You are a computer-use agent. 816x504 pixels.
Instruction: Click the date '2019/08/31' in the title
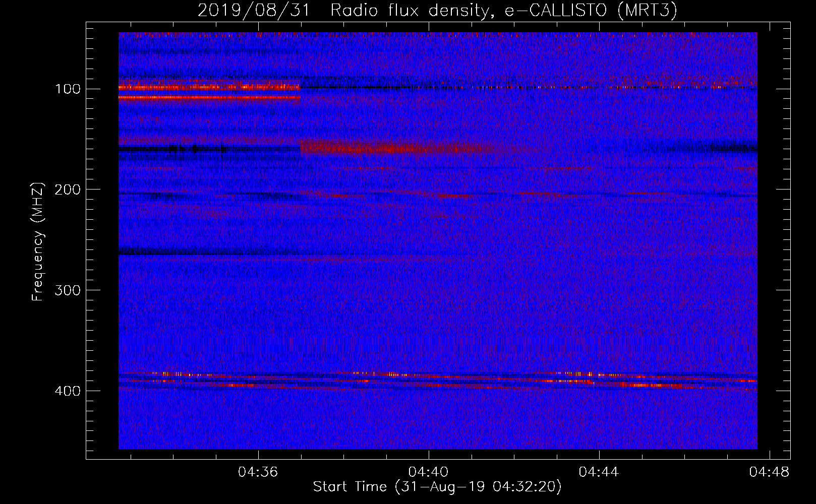pos(254,10)
